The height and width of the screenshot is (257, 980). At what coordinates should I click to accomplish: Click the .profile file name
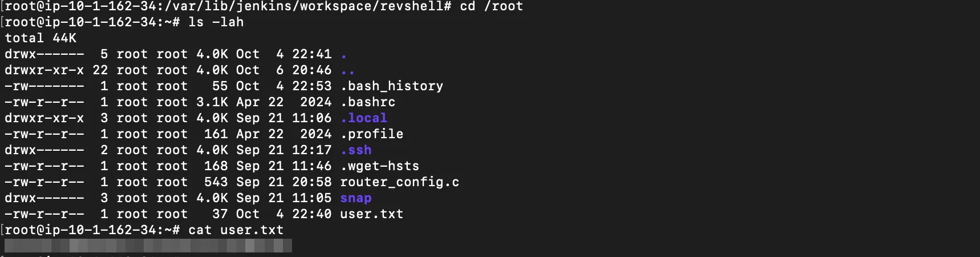coord(372,134)
